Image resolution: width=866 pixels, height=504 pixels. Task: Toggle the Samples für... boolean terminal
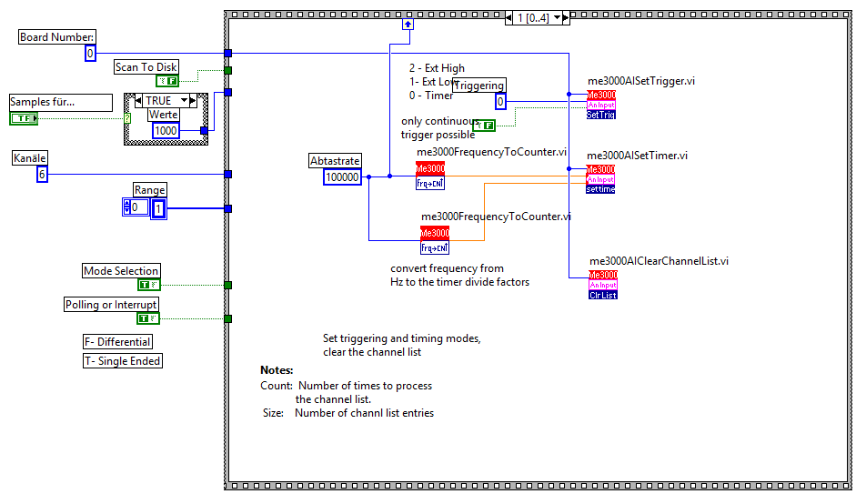pyautogui.click(x=24, y=118)
